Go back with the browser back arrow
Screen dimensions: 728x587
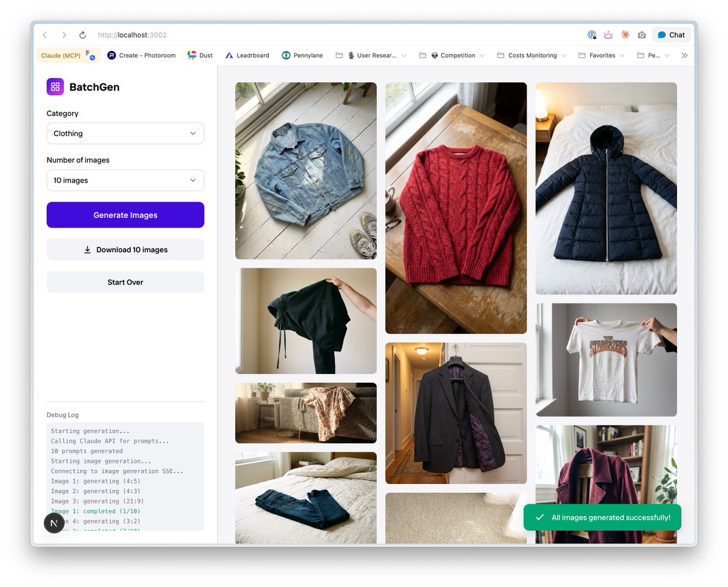[45, 35]
